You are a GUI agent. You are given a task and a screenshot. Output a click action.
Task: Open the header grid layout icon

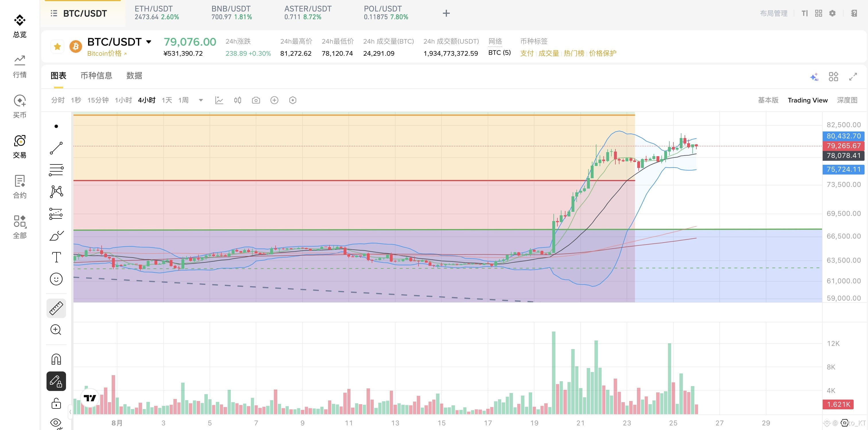point(818,13)
